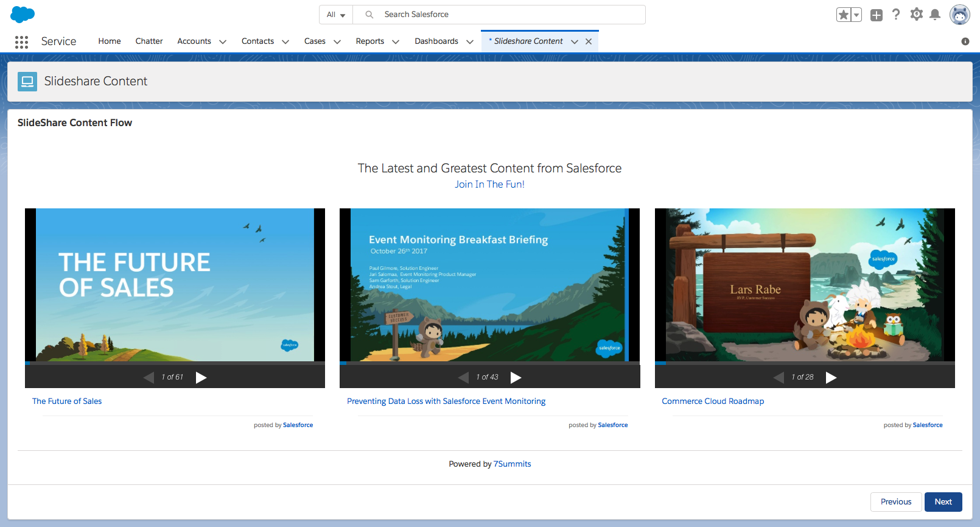This screenshot has width=980, height=527.
Task: Go to the Chatter tab
Action: point(149,41)
